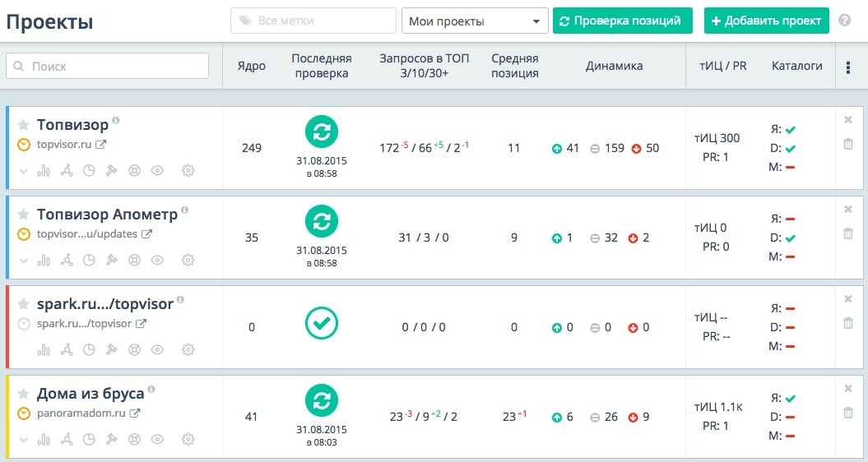Screen dimensions: 868x462
Task: Toggle eye icon in Дома из бруса row
Action: [x=157, y=439]
